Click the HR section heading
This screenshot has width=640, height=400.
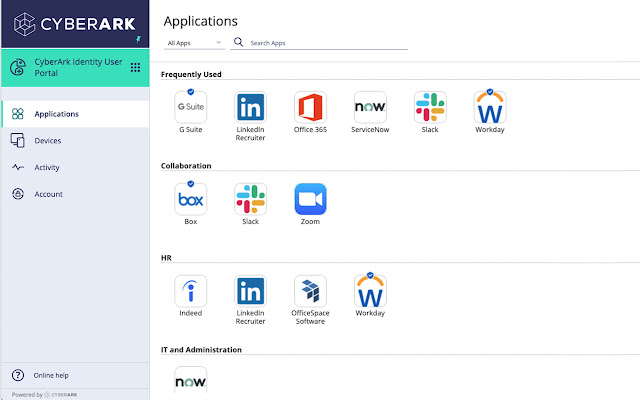[x=166, y=258]
